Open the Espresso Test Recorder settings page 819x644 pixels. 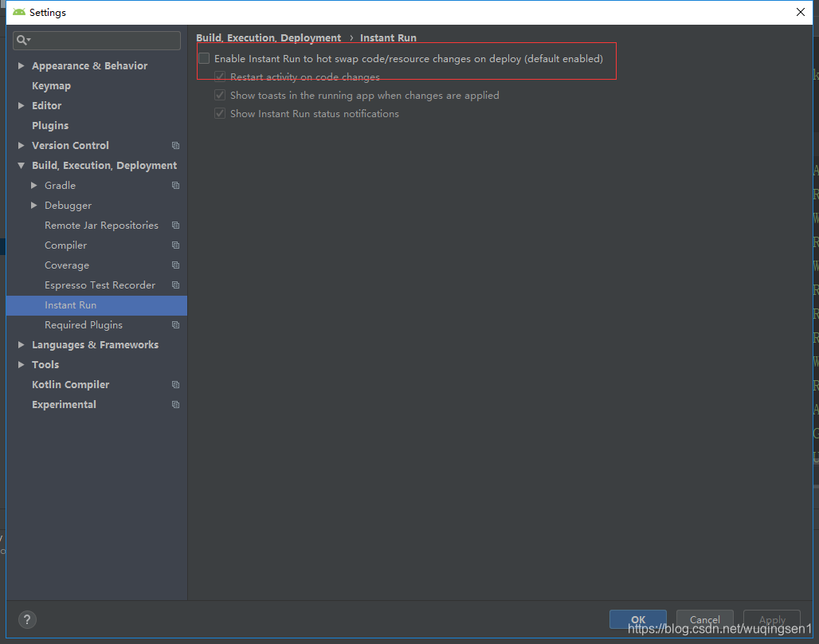tap(100, 285)
